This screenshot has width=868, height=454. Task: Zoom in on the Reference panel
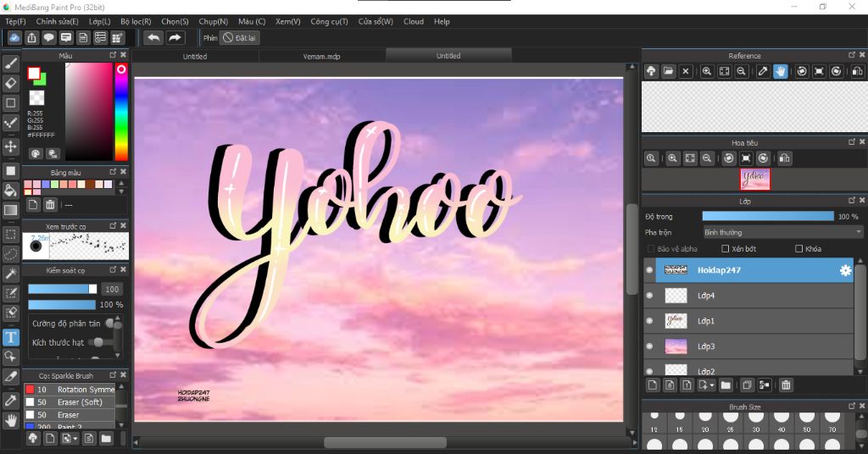706,71
